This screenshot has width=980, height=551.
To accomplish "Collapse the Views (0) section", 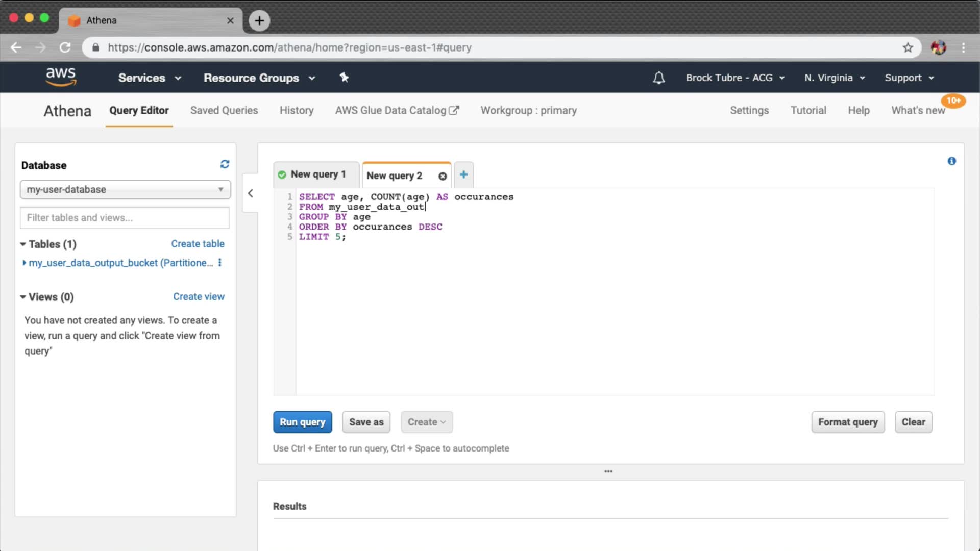I will point(23,297).
